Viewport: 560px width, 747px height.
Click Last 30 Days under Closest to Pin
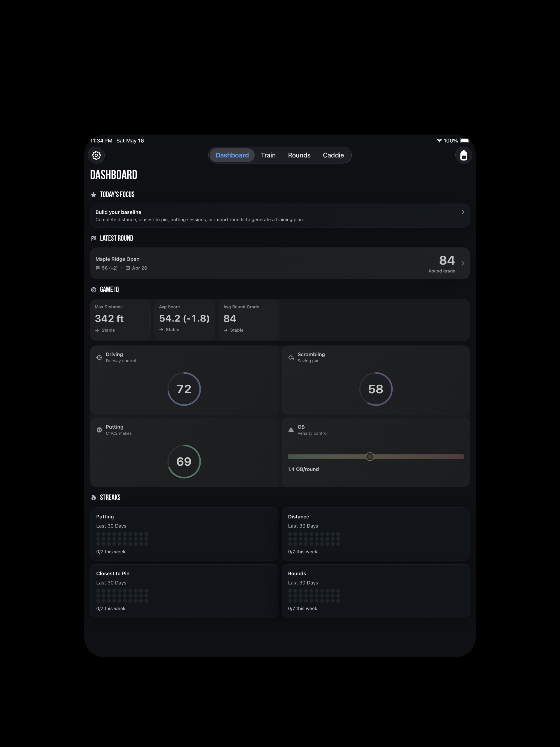pos(111,583)
